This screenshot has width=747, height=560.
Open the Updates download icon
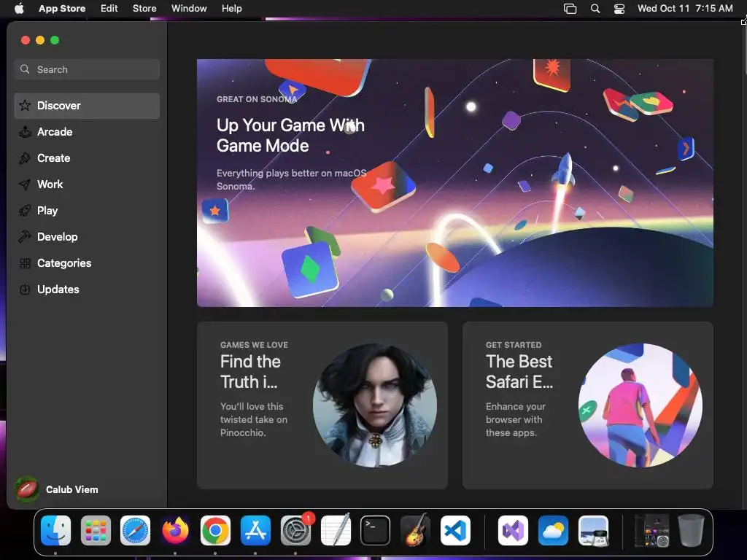pyautogui.click(x=25, y=289)
